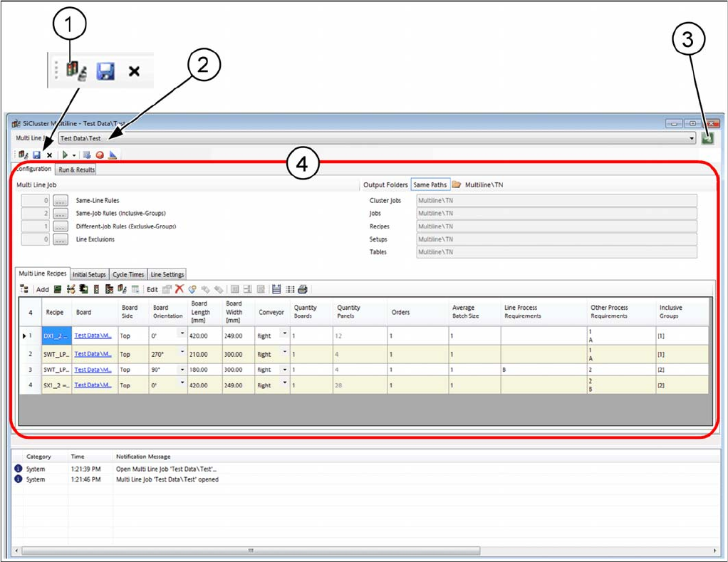The height and width of the screenshot is (562, 728).
Task: Click the red X delete icon in recipes toolbar
Action: tap(180, 289)
